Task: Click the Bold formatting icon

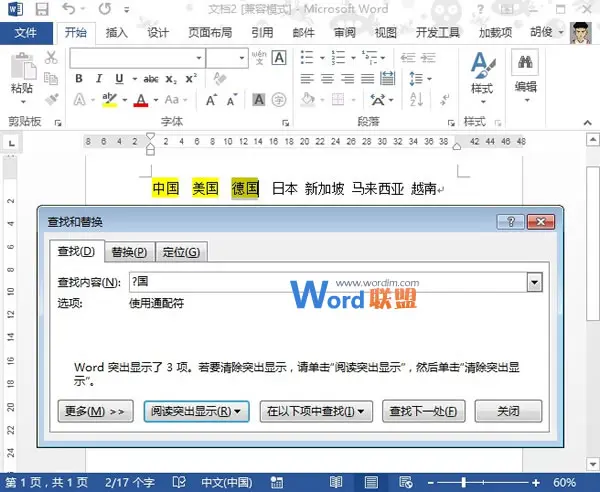Action: (x=78, y=79)
